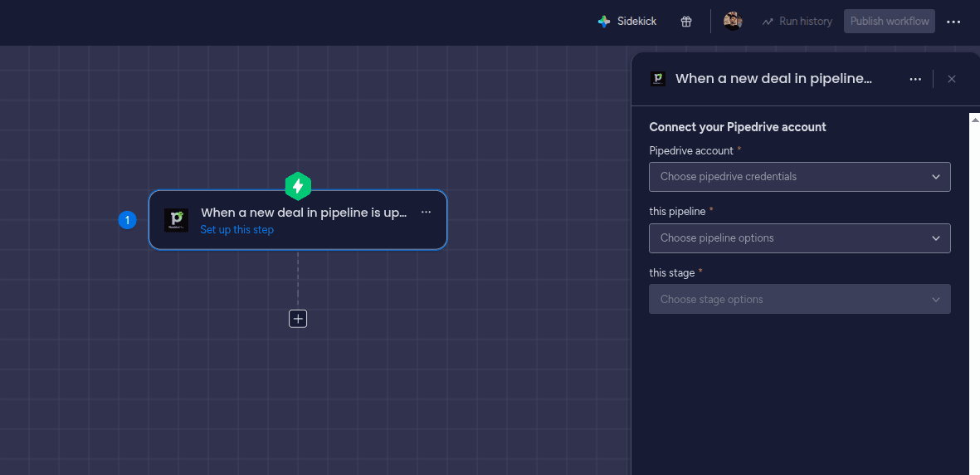Click the colorful Sidekick sparkle icon
This screenshot has height=475, width=980.
604,22
